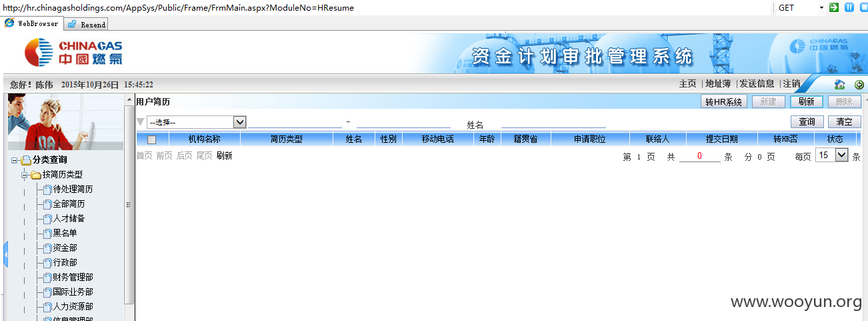
Task: Click the panel splitter handle
Action: click(x=129, y=205)
